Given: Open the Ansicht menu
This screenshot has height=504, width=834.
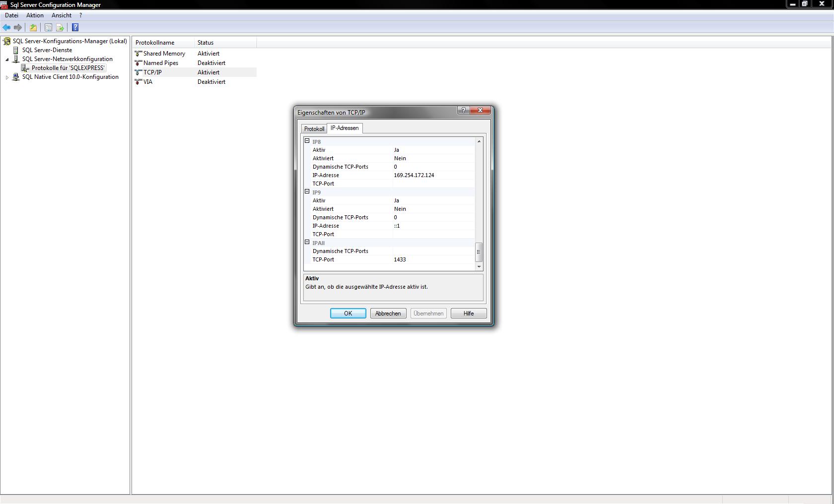Looking at the screenshot, I should (x=62, y=15).
